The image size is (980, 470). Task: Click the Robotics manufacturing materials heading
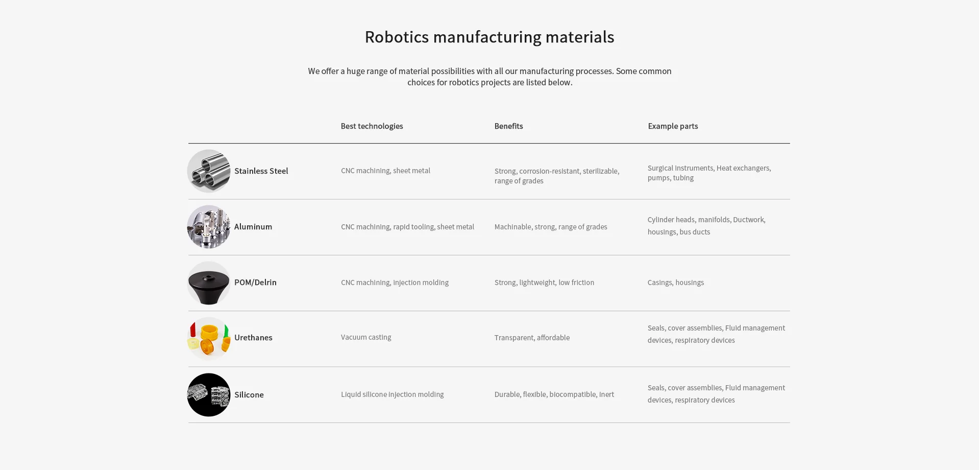(x=489, y=37)
